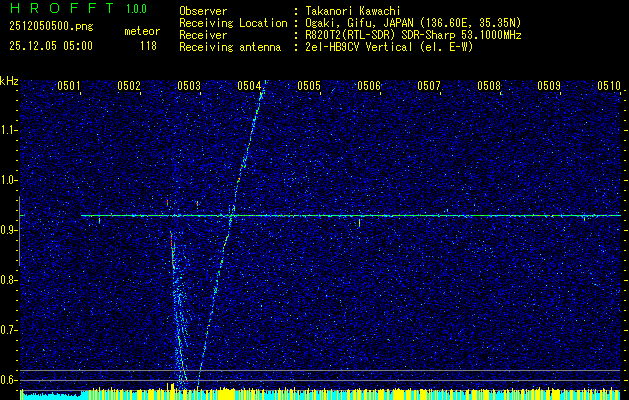Click the HROFFT title text
The height and width of the screenshot is (400, 629).
click(63, 8)
